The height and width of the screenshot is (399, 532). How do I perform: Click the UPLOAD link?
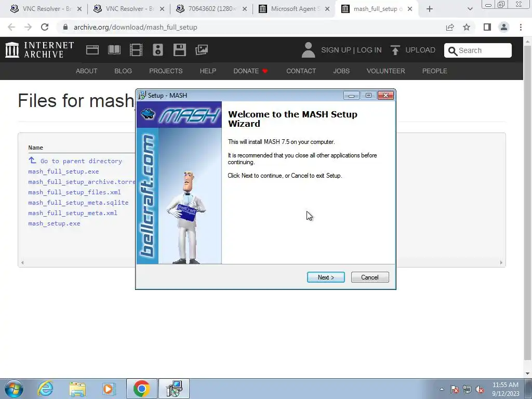420,50
